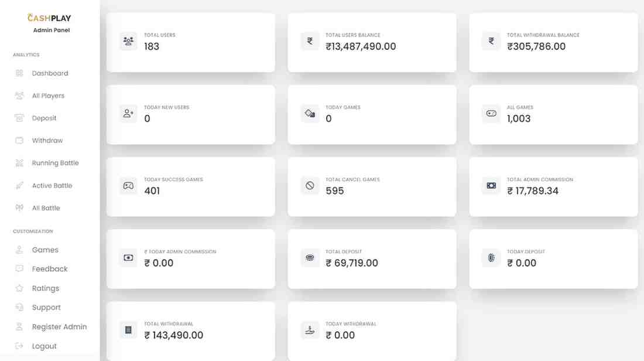
Task: Click the Total Cancel Games ban icon
Action: click(310, 185)
